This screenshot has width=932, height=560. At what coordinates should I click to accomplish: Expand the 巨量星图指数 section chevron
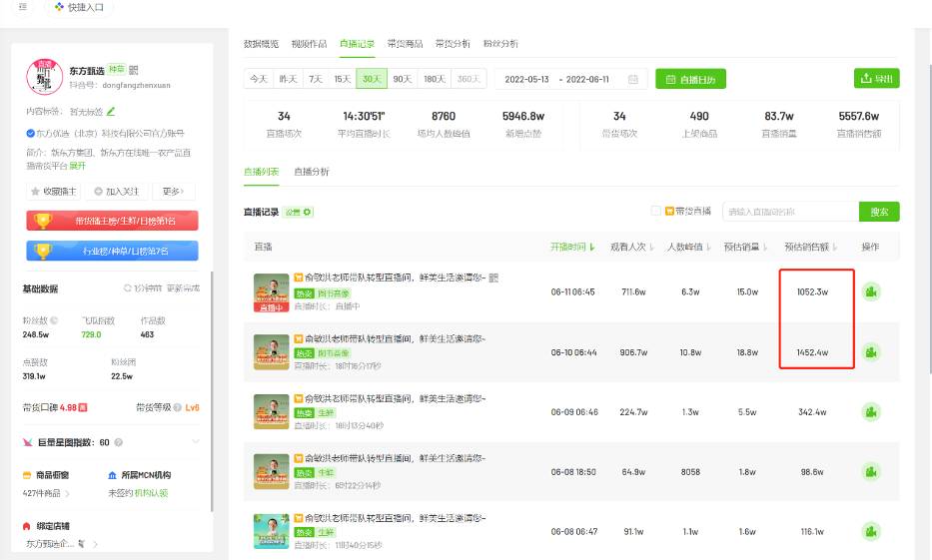click(x=195, y=442)
